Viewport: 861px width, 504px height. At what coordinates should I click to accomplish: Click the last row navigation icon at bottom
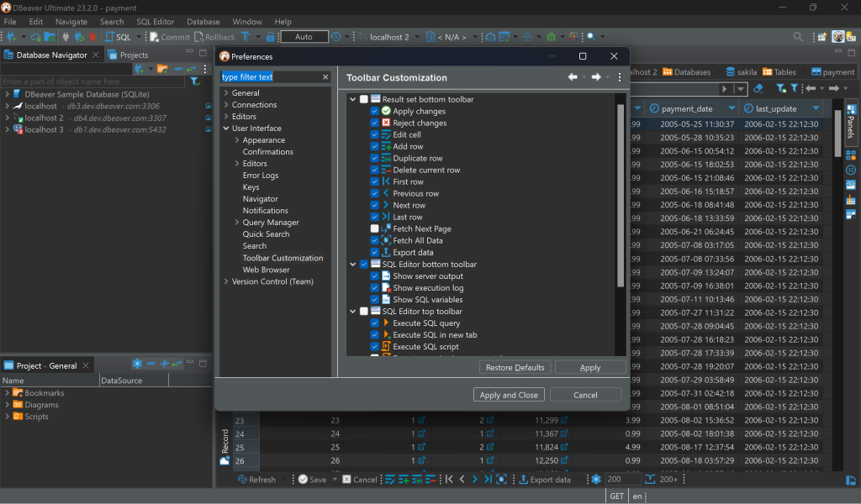pos(488,480)
